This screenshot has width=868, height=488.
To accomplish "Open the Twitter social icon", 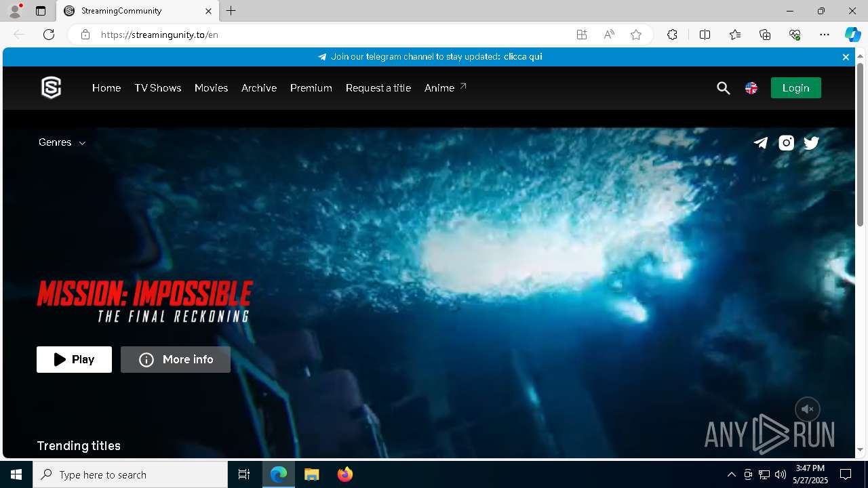I will [x=812, y=142].
